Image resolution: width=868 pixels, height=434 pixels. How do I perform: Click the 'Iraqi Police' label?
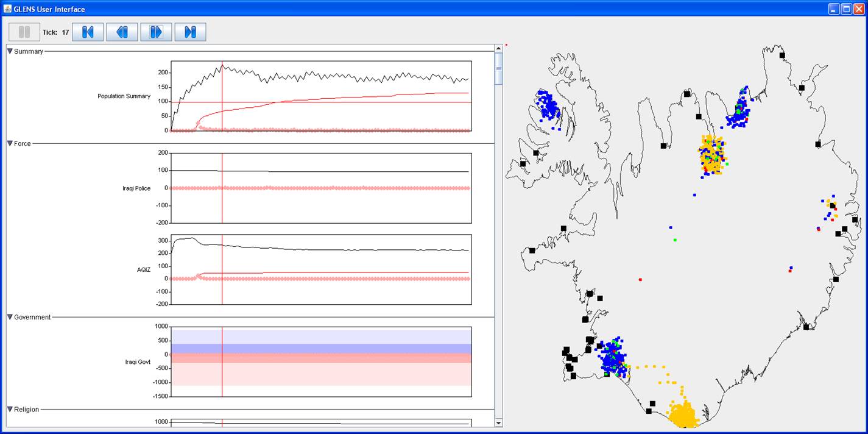(x=136, y=188)
